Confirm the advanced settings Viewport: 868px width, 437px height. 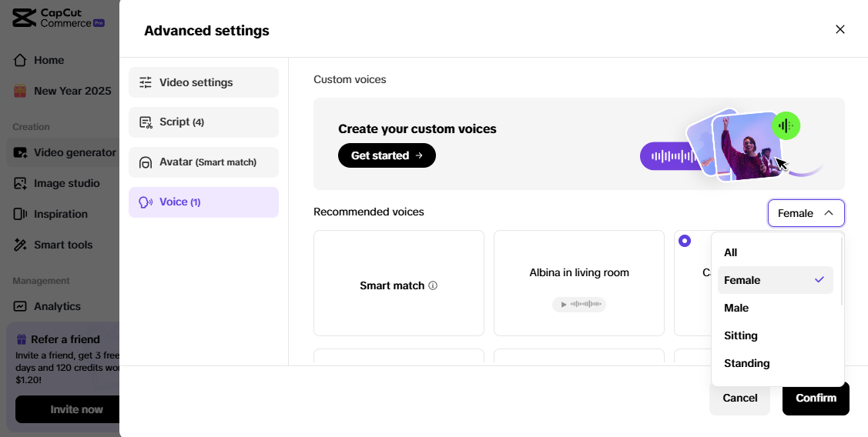(x=816, y=398)
